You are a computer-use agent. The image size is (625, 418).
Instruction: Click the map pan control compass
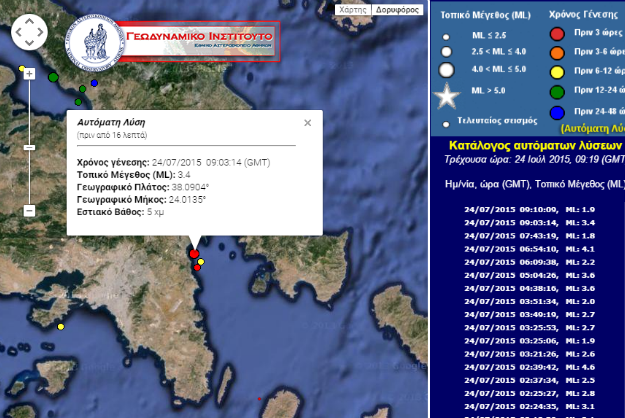pos(29,32)
